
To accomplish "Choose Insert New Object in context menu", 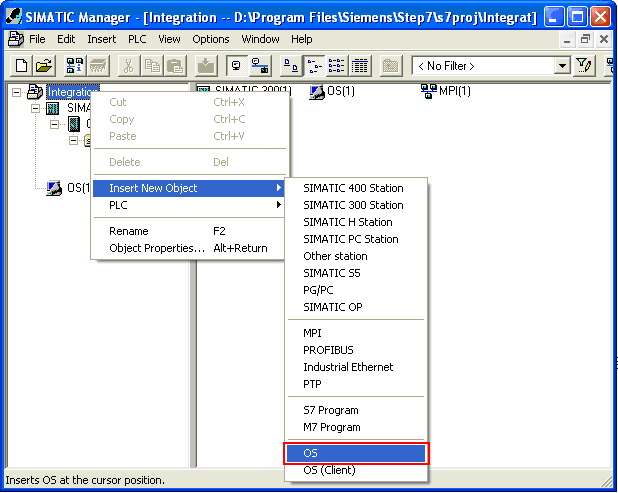I will [x=188, y=188].
